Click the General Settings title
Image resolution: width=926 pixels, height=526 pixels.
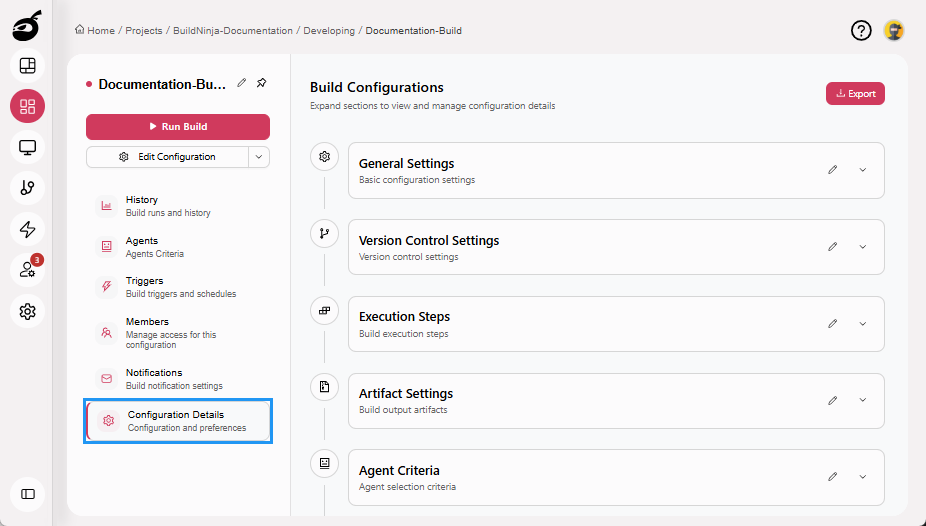pyautogui.click(x=406, y=164)
